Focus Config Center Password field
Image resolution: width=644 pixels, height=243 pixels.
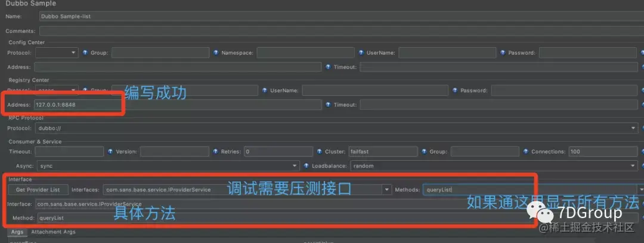588,52
